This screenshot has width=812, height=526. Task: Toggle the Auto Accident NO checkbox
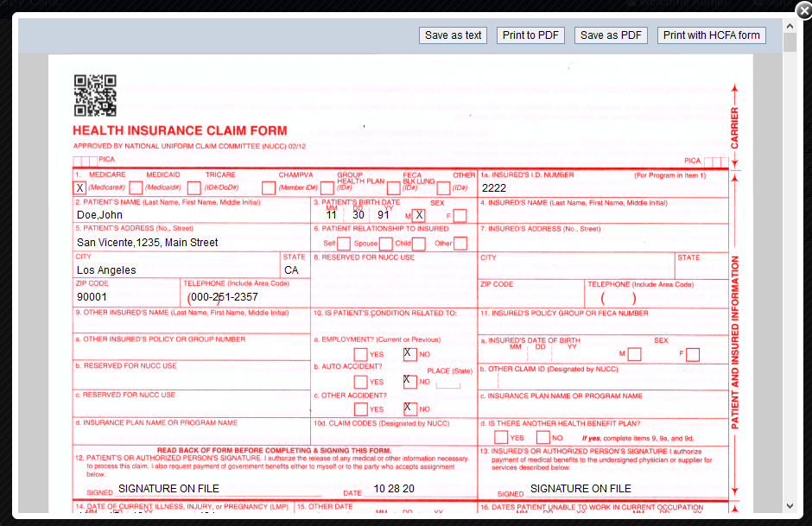click(x=410, y=382)
